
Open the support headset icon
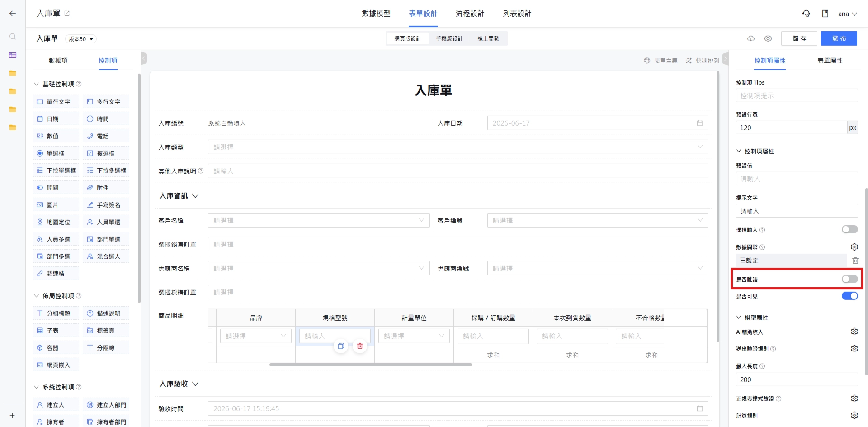pyautogui.click(x=806, y=14)
